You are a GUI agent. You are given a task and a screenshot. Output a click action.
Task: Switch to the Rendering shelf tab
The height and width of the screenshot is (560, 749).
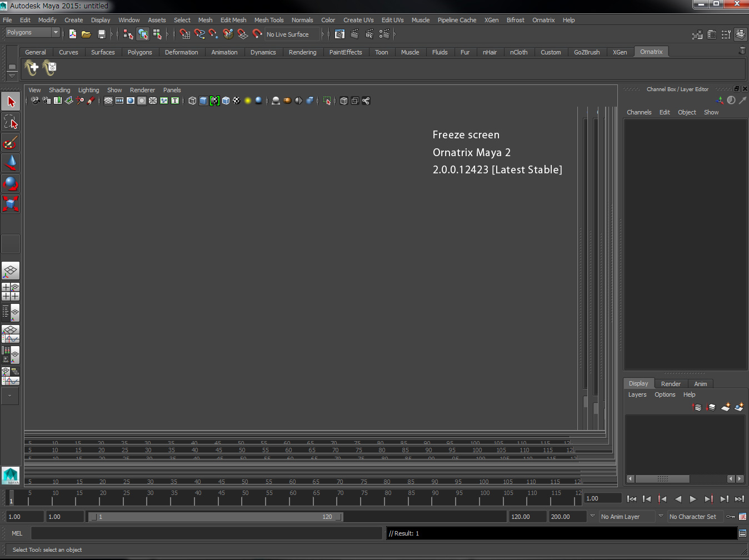302,52
